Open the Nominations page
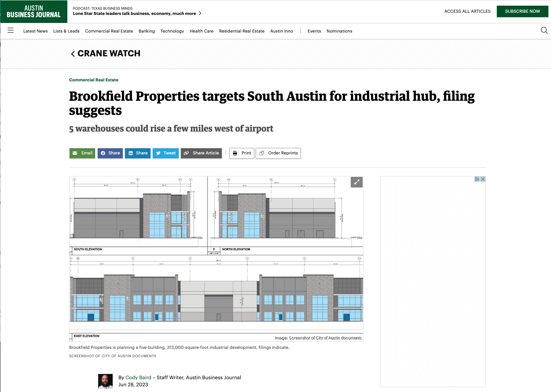 (x=339, y=31)
